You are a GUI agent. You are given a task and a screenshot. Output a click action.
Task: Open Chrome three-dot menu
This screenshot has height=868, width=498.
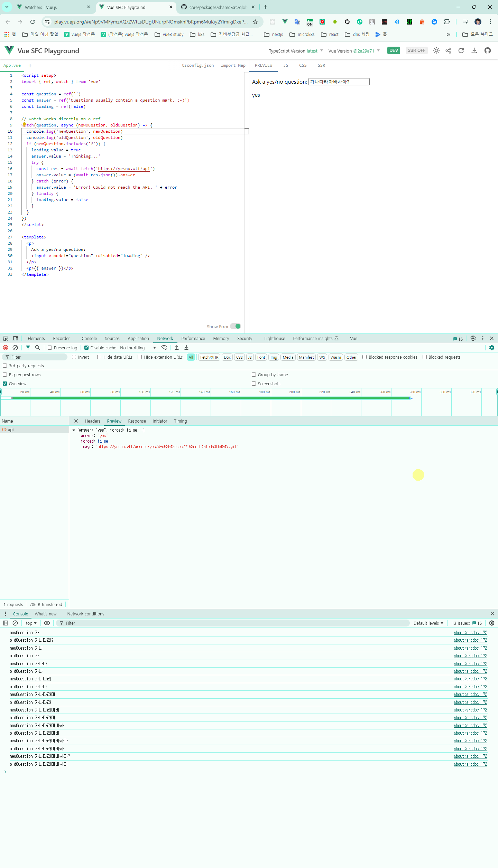coord(490,22)
